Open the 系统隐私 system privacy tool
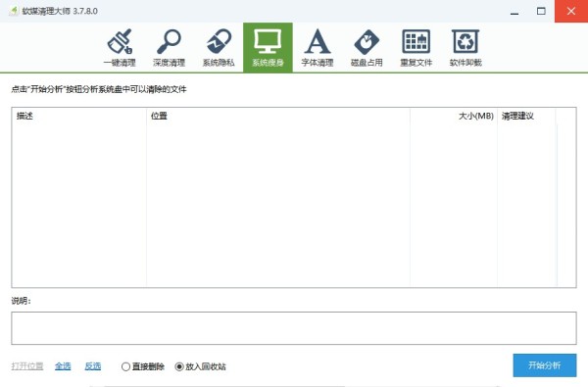The height and width of the screenshot is (387, 588). pyautogui.click(x=219, y=48)
